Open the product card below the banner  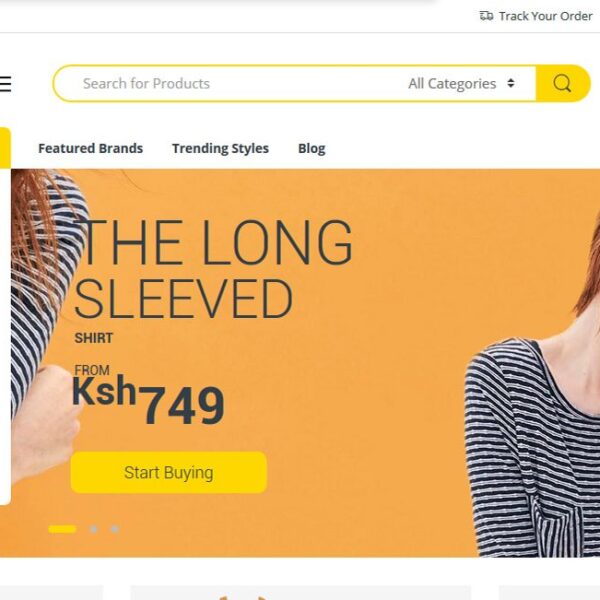click(x=301, y=592)
